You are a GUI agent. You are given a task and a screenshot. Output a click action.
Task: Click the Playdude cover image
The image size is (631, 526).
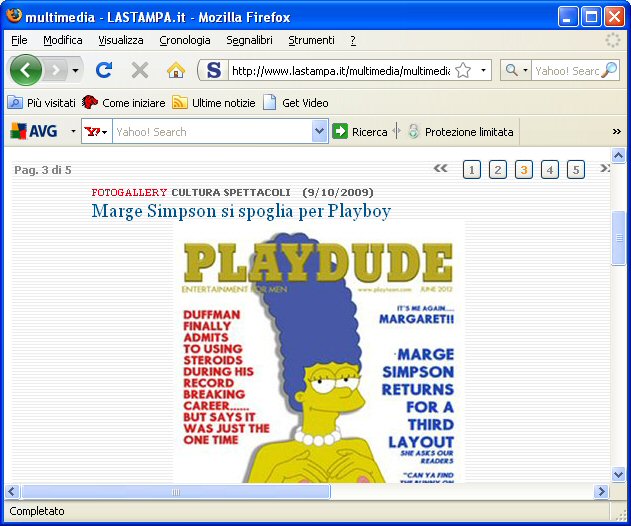[x=319, y=352]
